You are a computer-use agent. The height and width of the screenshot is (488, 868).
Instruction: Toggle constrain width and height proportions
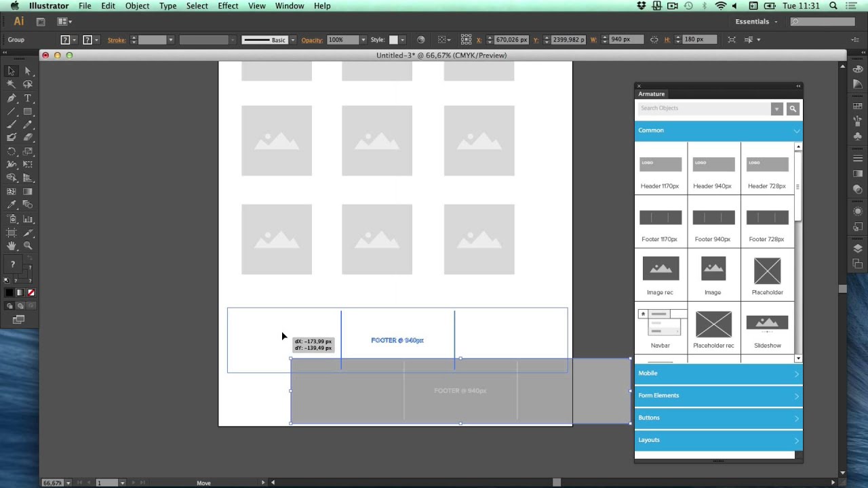pyautogui.click(x=654, y=40)
